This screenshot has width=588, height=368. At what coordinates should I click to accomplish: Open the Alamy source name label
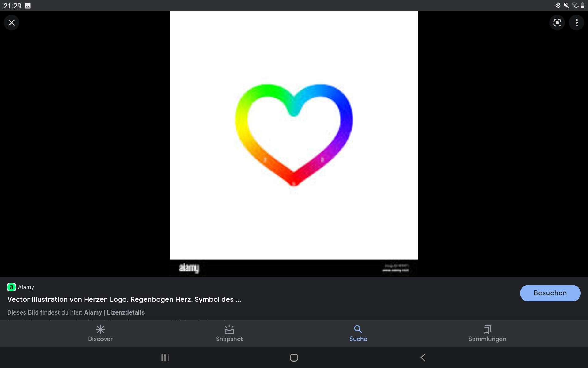coord(26,287)
